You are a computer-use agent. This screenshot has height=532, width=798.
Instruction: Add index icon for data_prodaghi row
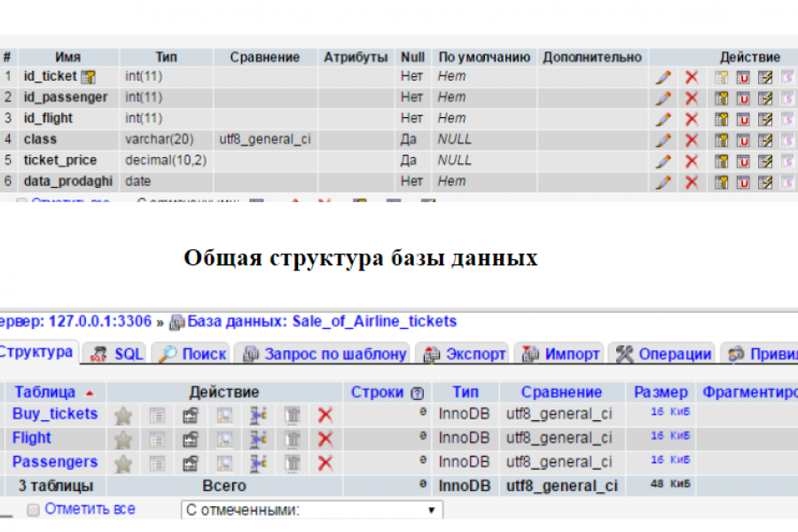(x=765, y=183)
